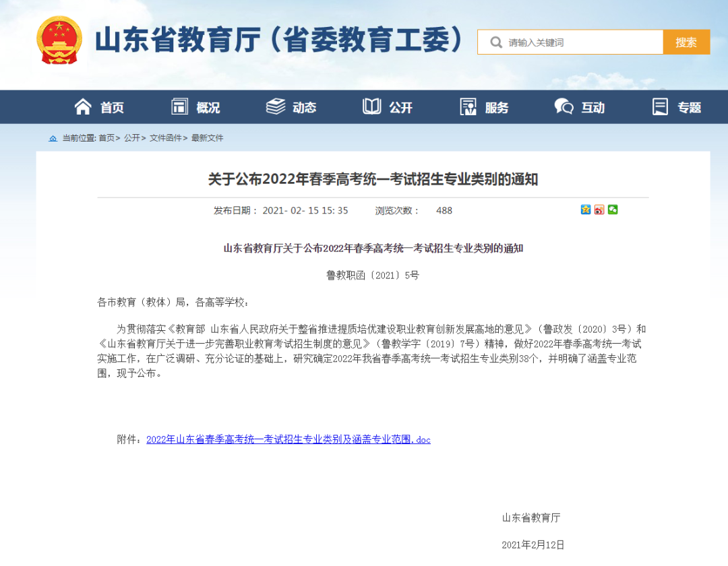Click the national emblem logo in header
This screenshot has width=728, height=566.
tap(59, 40)
